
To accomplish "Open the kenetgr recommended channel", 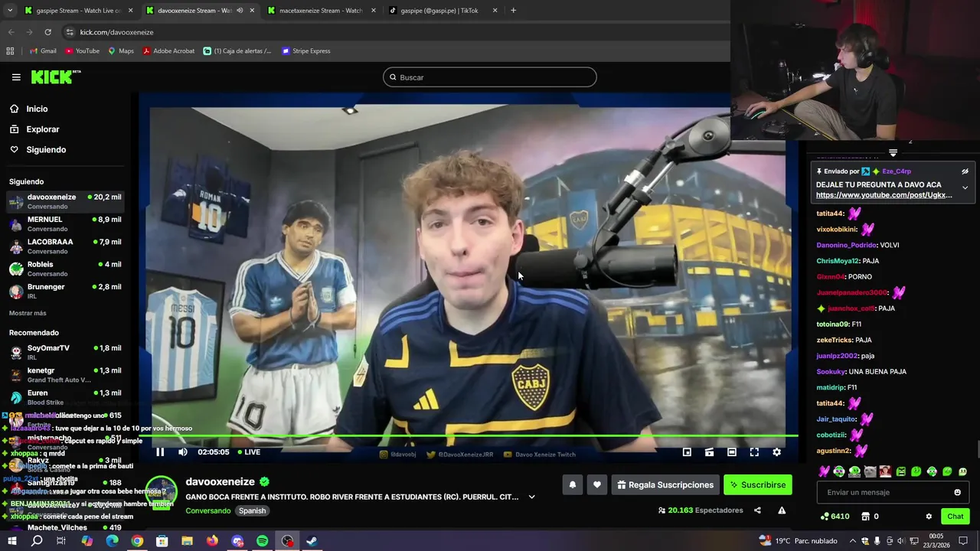I will 65,375.
